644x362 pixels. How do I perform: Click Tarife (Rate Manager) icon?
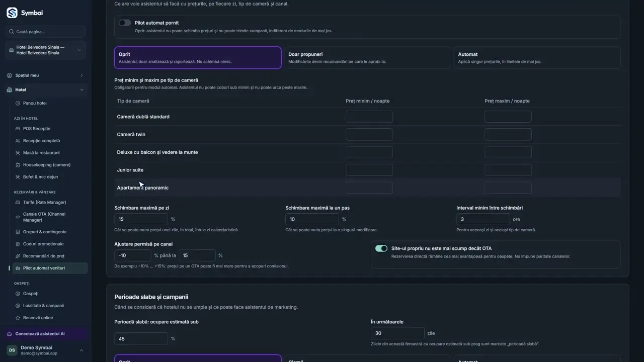click(18, 202)
